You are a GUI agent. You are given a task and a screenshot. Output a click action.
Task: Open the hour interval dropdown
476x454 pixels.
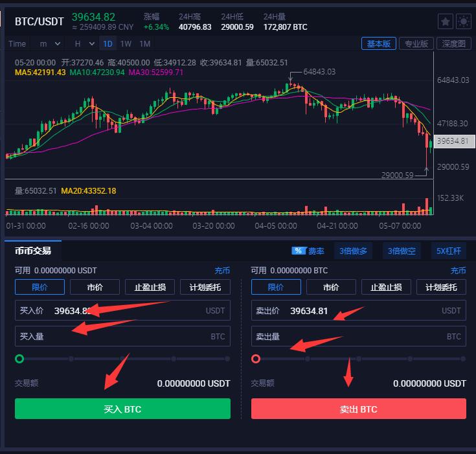click(84, 44)
